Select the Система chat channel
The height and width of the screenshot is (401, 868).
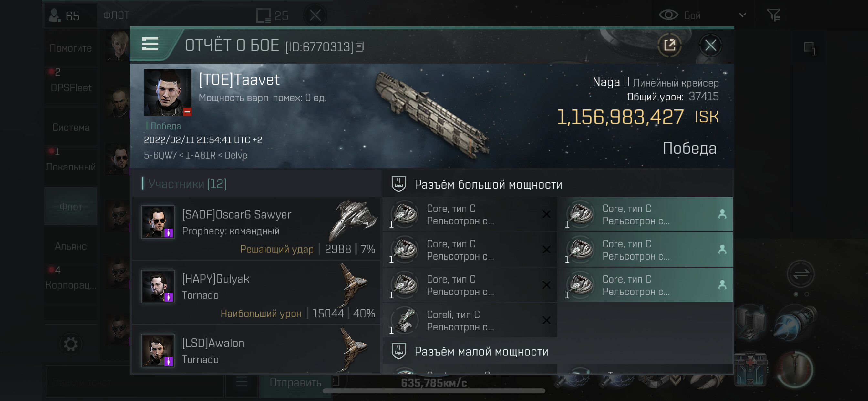pyautogui.click(x=71, y=128)
